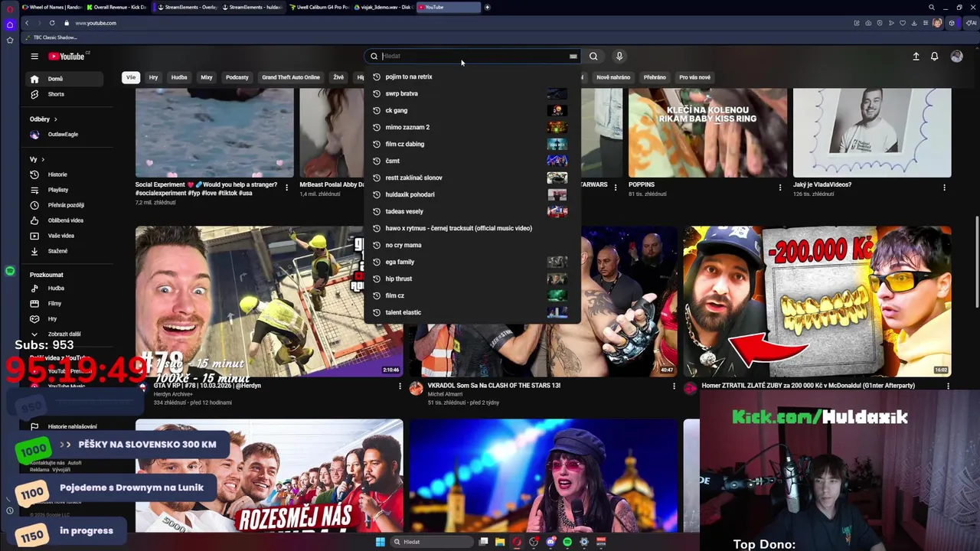Open more options for VKRADOL Clash video
The width and height of the screenshot is (980, 551).
(674, 386)
